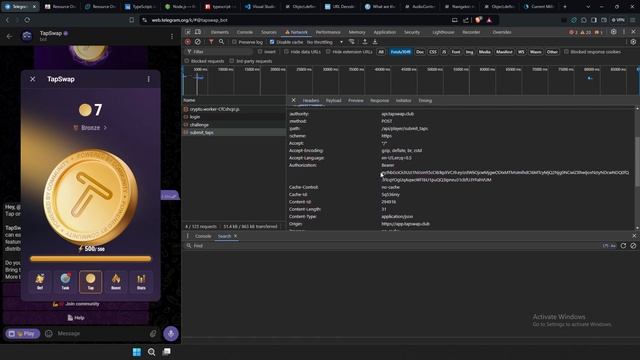Open the Stats tab in TapSwap
The height and width of the screenshot is (360, 640).
pyautogui.click(x=141, y=281)
